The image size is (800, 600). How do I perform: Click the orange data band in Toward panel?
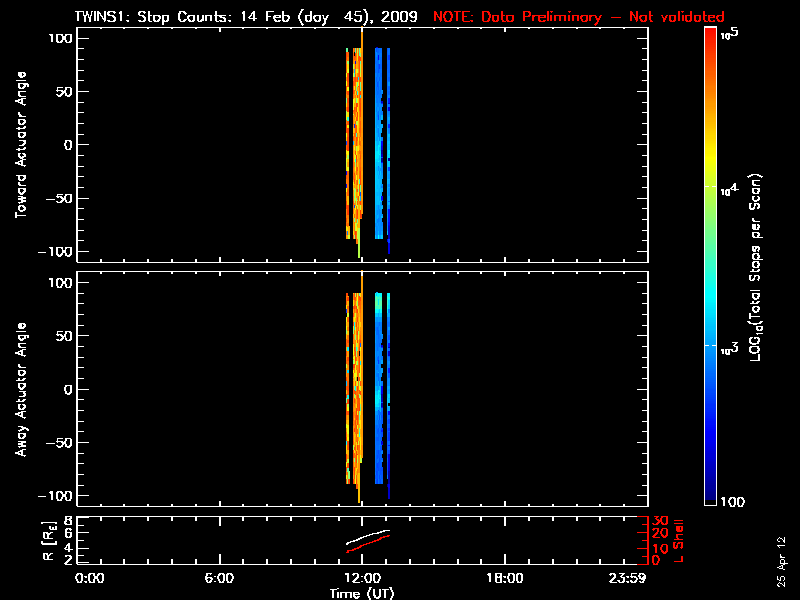356,145
